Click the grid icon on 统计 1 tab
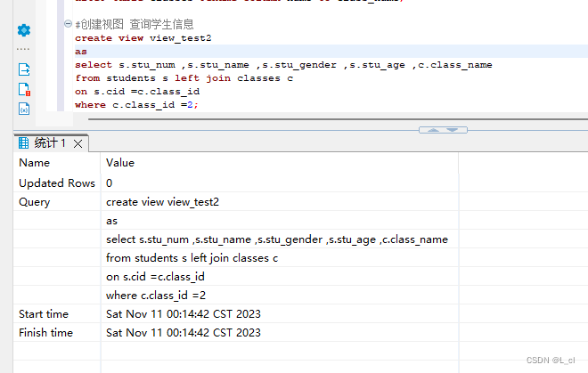 click(x=24, y=142)
